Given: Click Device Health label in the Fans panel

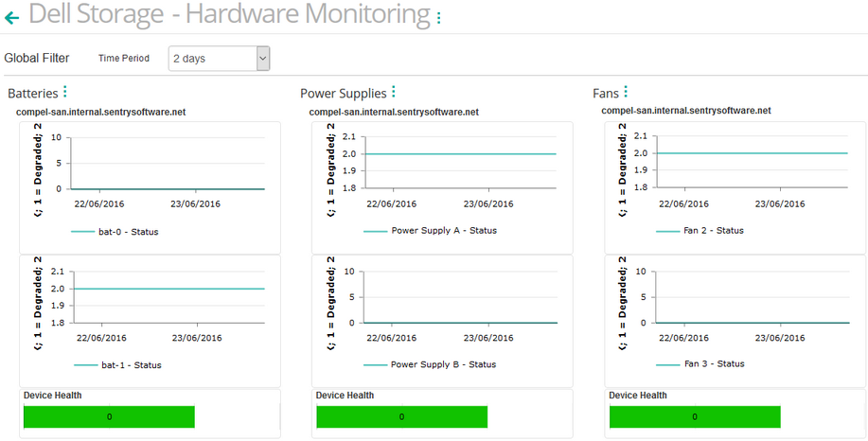Looking at the screenshot, I should click(638, 396).
